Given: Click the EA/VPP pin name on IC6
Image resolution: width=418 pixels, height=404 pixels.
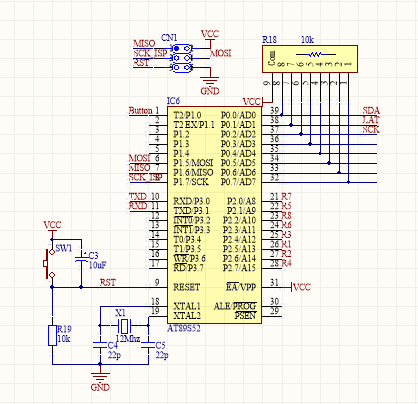Looking at the screenshot, I should pyautogui.click(x=241, y=287).
